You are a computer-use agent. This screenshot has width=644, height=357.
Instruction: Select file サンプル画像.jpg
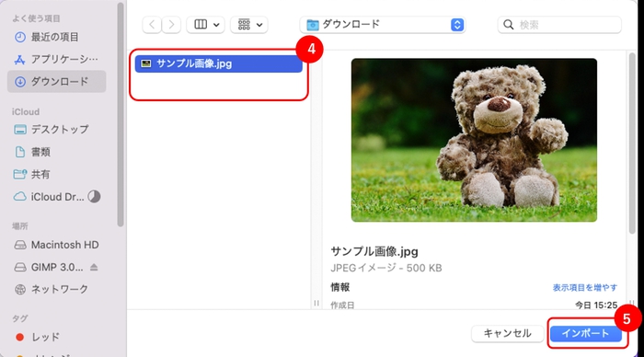(x=219, y=63)
